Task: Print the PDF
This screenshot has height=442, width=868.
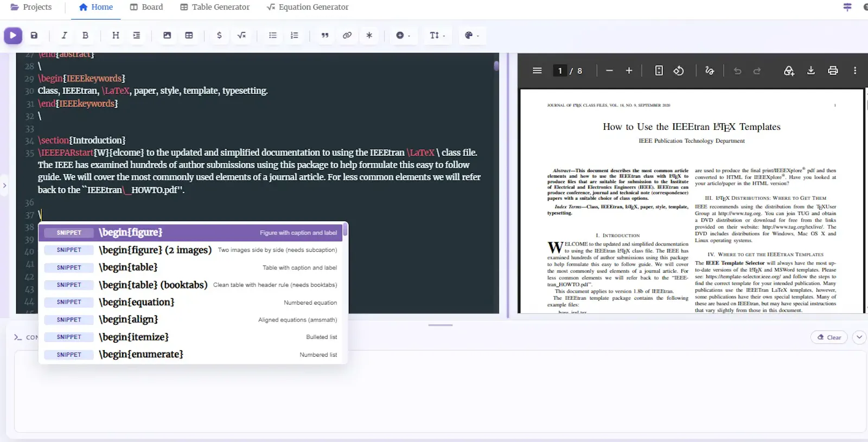Action: (833, 71)
